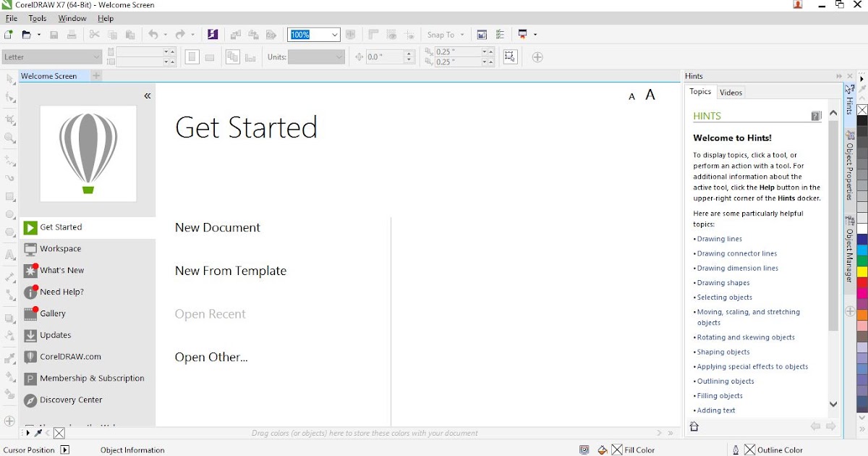
Task: Switch to the Videos tab in Hints
Action: (x=731, y=92)
